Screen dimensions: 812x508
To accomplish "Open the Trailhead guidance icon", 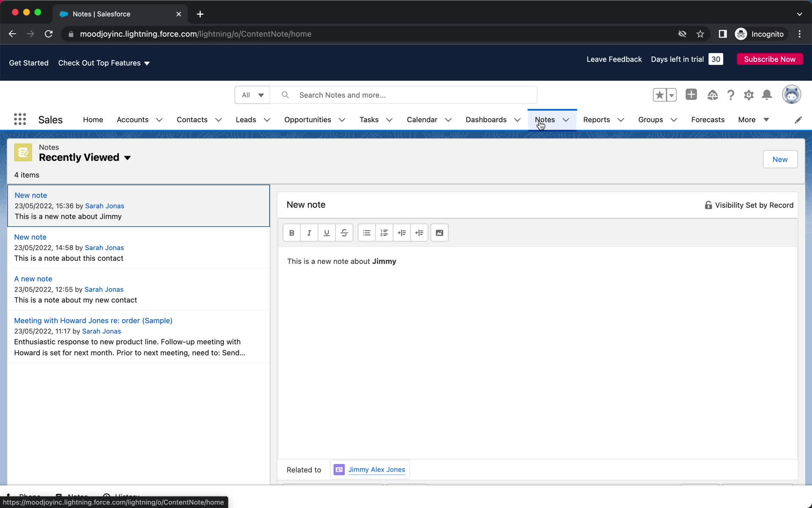I will click(x=713, y=95).
